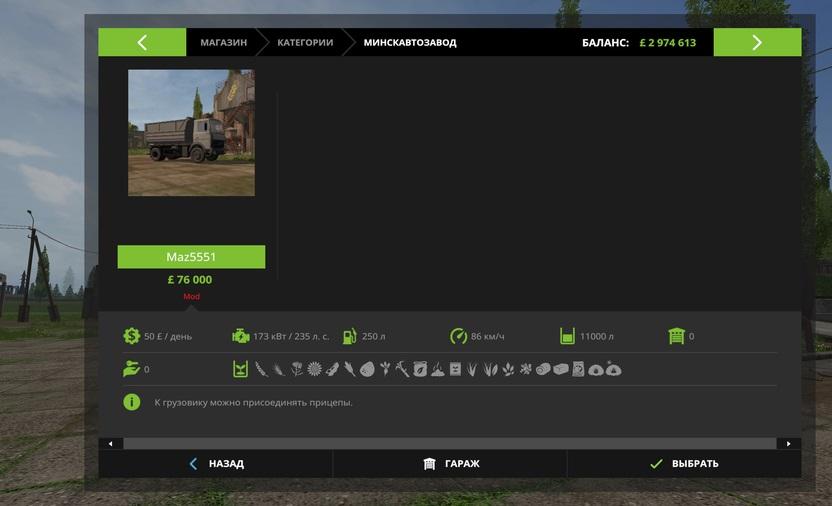Go to the Категории breadcrumb

coord(306,43)
